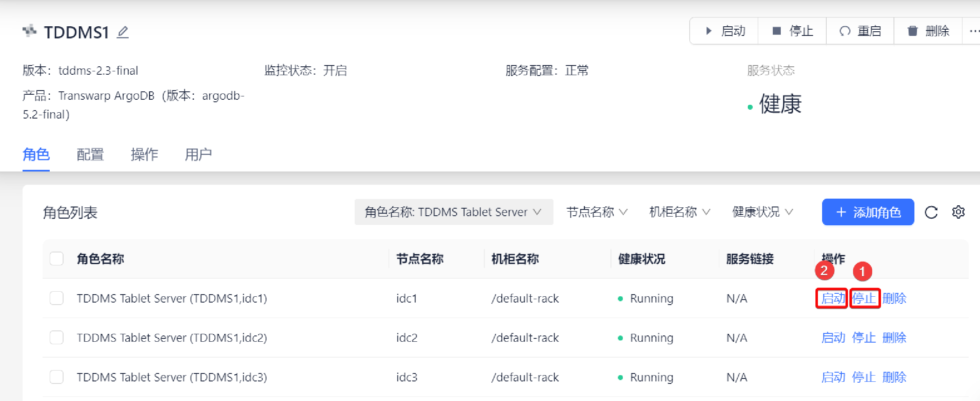Click the /default-rack cell in idc2 row
980x401 pixels.
(525, 338)
